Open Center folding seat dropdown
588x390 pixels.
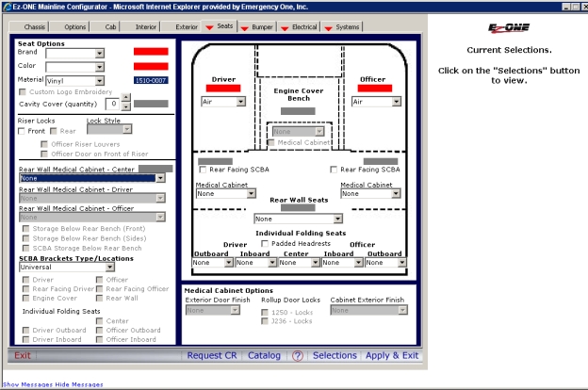[x=300, y=263]
